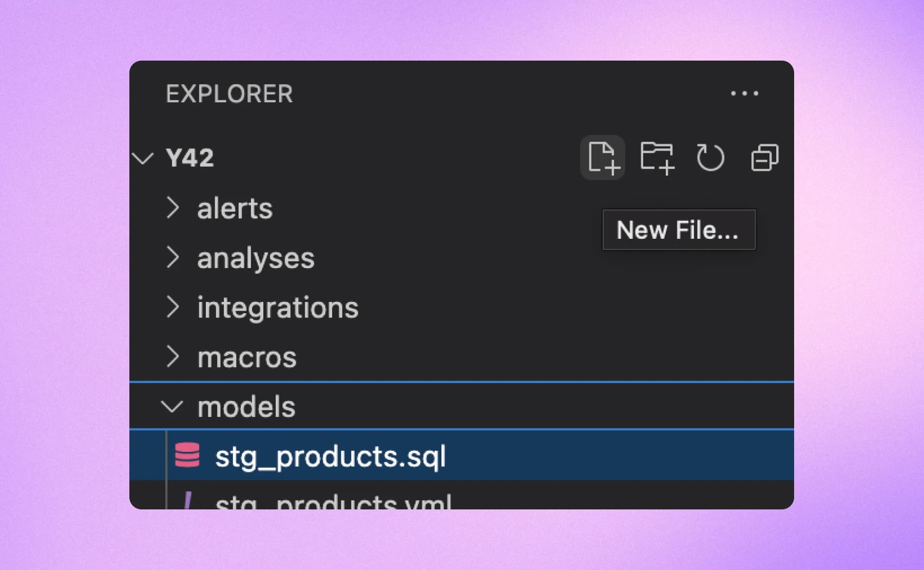Collapse the models folder chevron
This screenshot has width=924, height=570.
(x=172, y=407)
